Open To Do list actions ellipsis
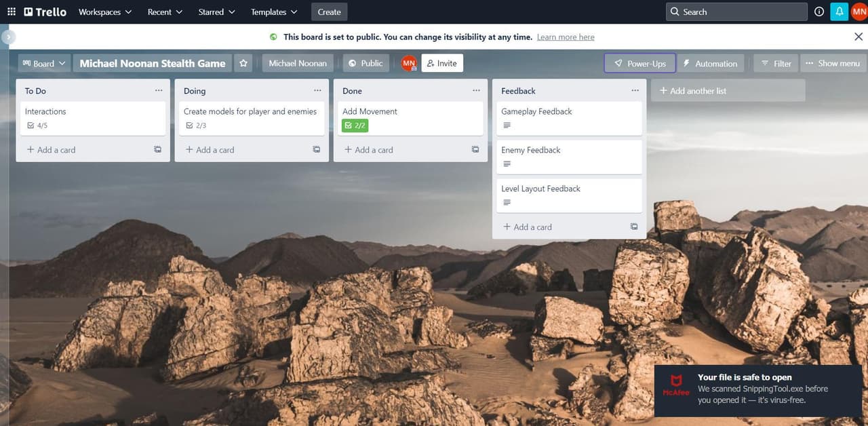This screenshot has height=426, width=868. point(159,90)
